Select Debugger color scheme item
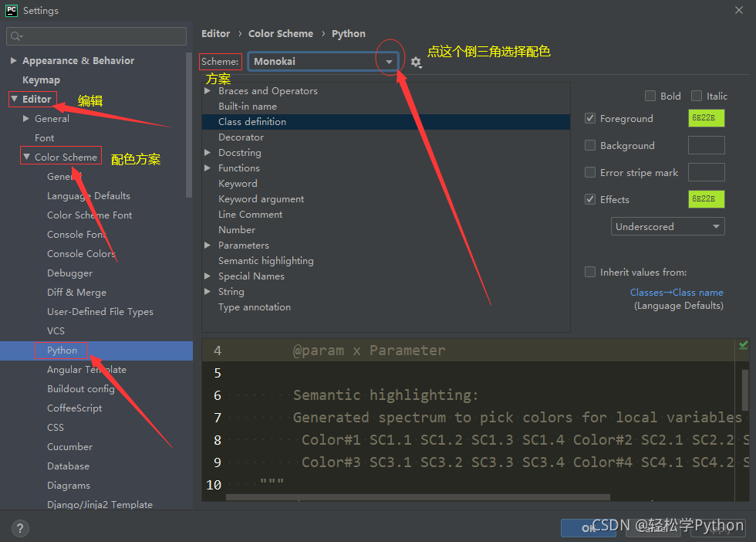Viewport: 756px width, 542px height. click(70, 273)
